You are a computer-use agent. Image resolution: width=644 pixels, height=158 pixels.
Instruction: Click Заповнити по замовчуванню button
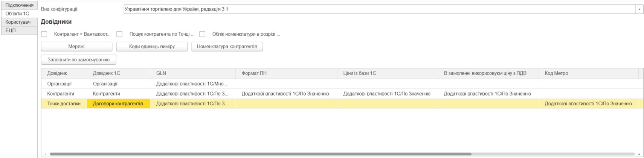click(x=78, y=60)
